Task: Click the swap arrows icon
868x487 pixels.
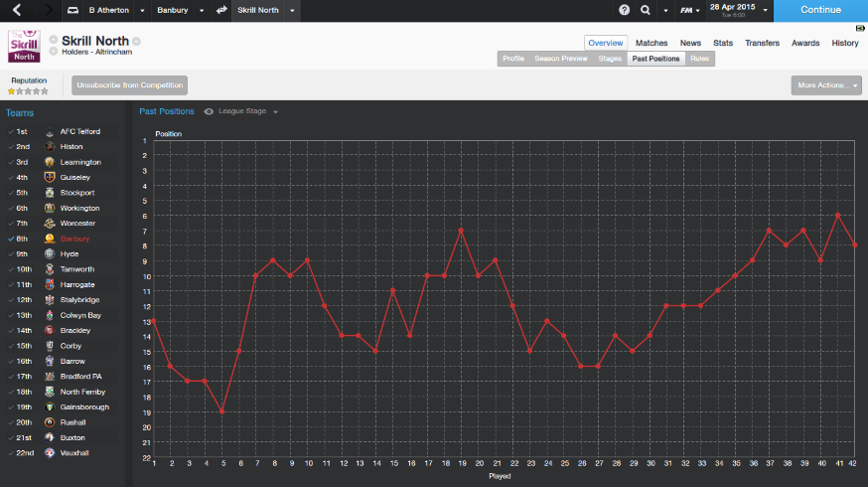Action: pos(221,10)
